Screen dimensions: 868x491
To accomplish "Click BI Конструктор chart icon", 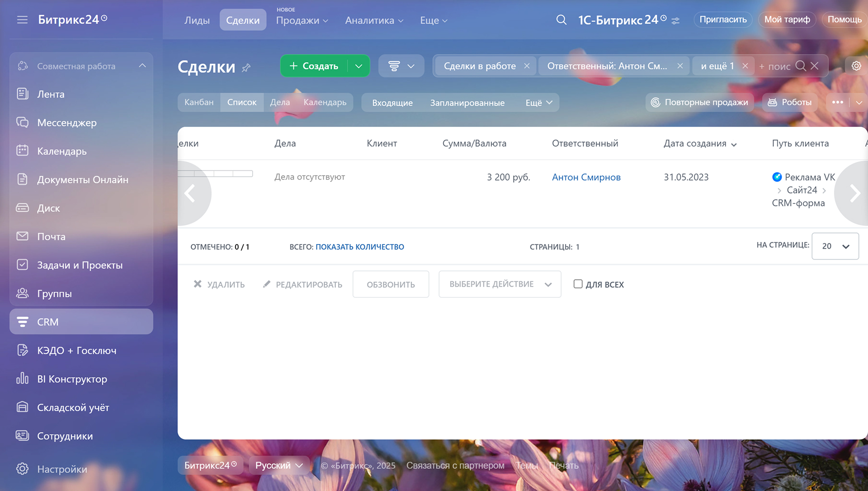I will (x=22, y=378).
